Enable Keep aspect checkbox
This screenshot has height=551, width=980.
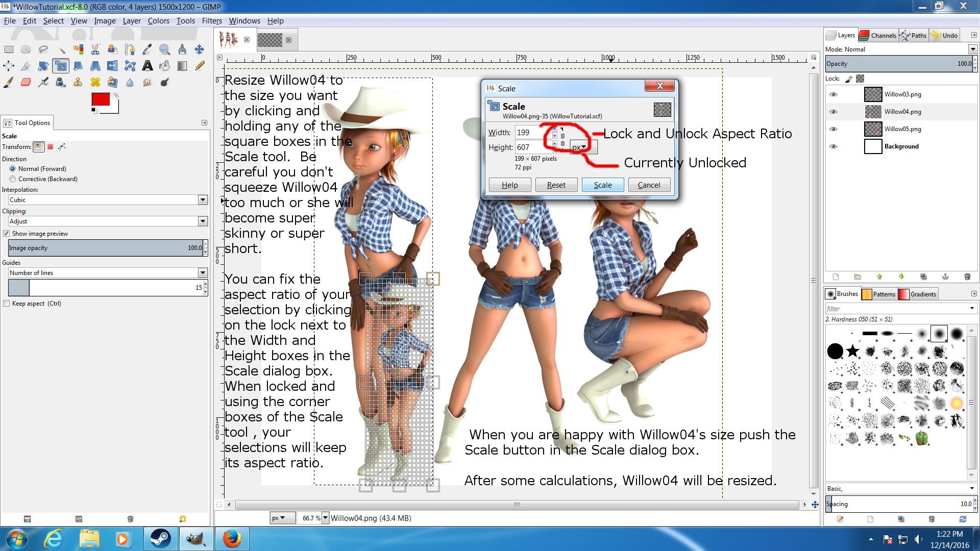tap(7, 304)
